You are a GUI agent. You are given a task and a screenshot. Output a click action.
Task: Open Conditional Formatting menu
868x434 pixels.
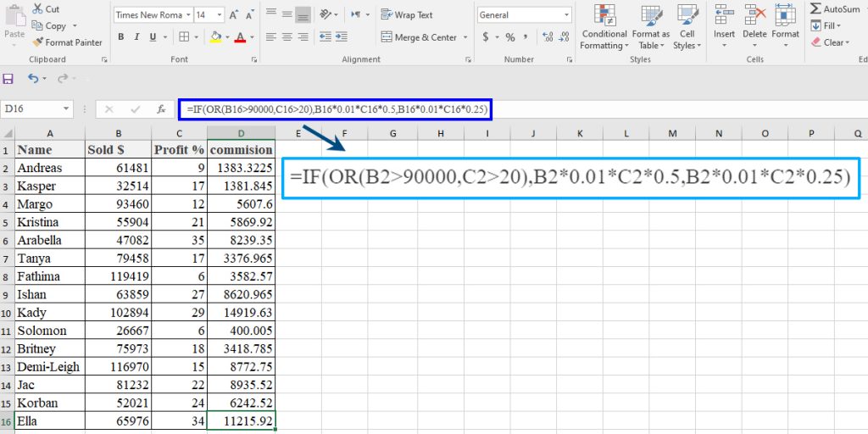tap(604, 26)
